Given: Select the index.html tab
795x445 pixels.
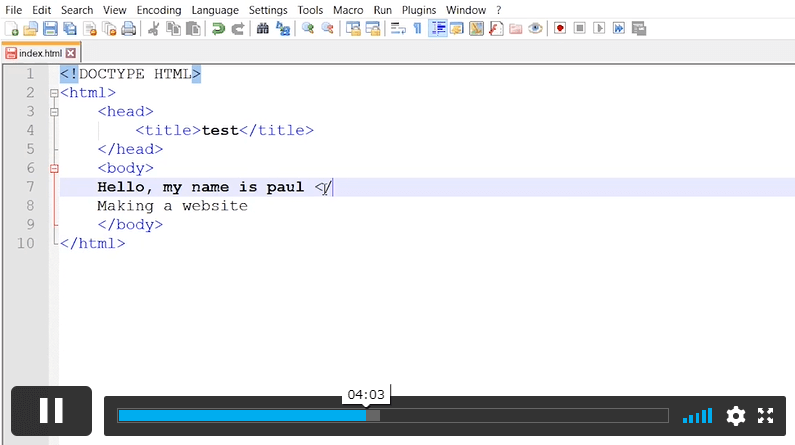Looking at the screenshot, I should (41, 53).
